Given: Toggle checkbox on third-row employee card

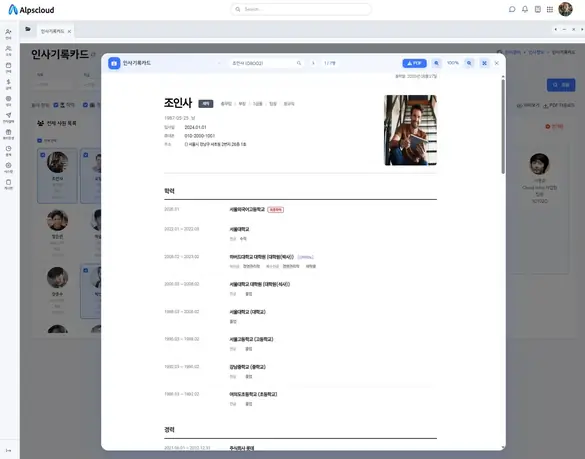Looking at the screenshot, I should tap(86, 270).
